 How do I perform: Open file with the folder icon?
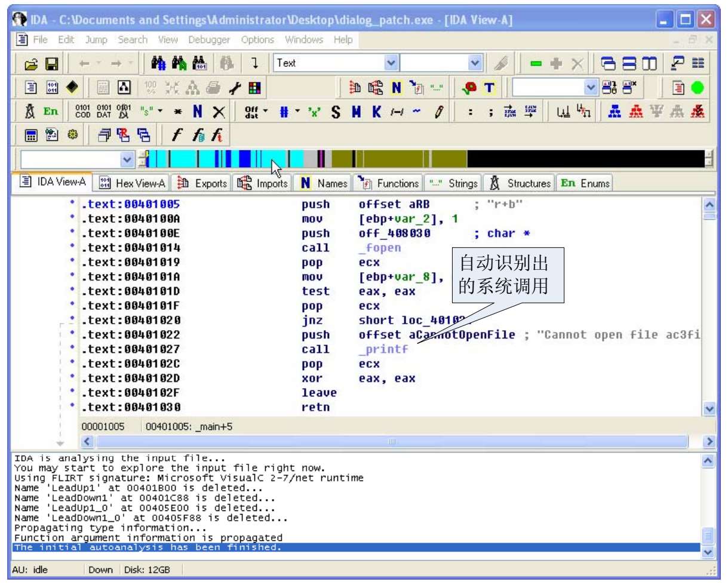point(31,63)
